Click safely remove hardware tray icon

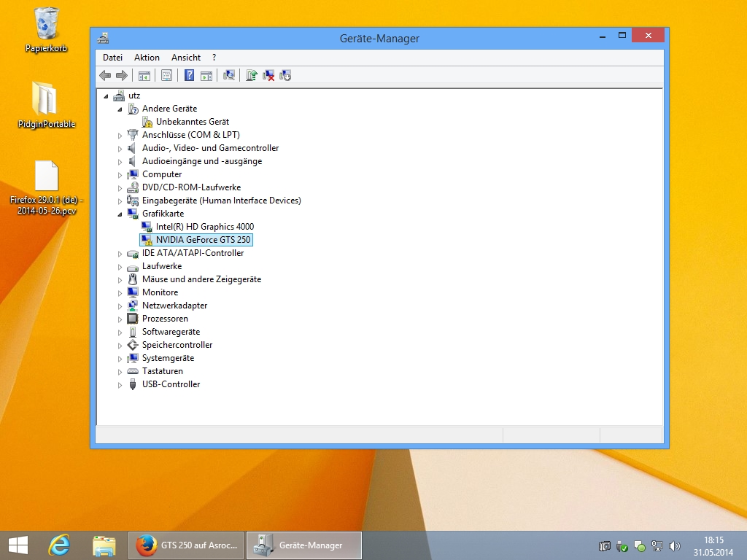coord(622,546)
